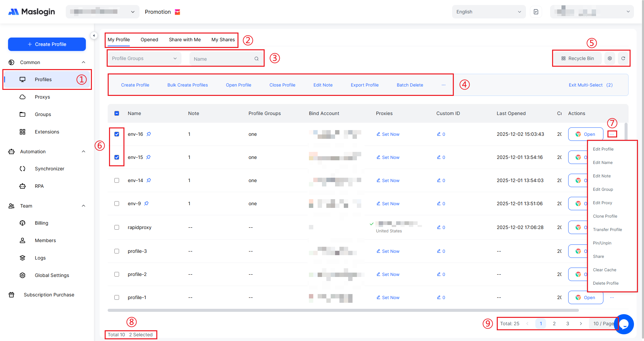The height and width of the screenshot is (341, 644).
Task: Open the column settings gear icon
Action: click(610, 58)
